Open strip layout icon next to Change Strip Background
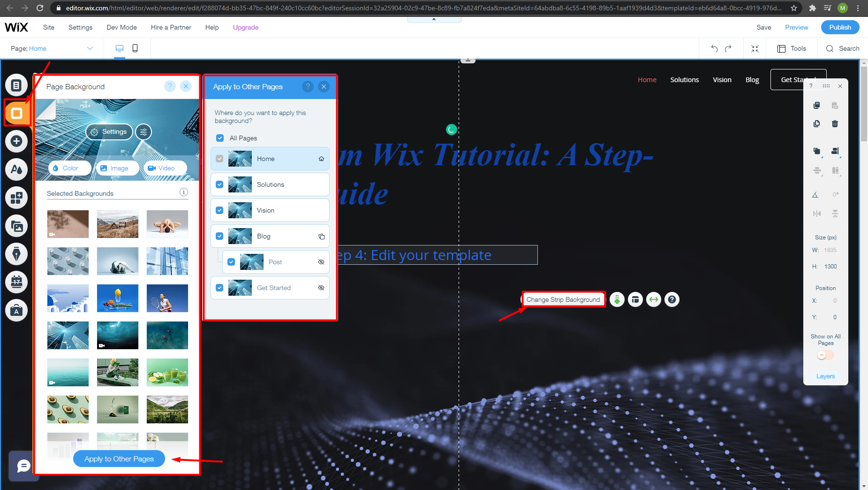The width and height of the screenshot is (868, 490). point(635,299)
